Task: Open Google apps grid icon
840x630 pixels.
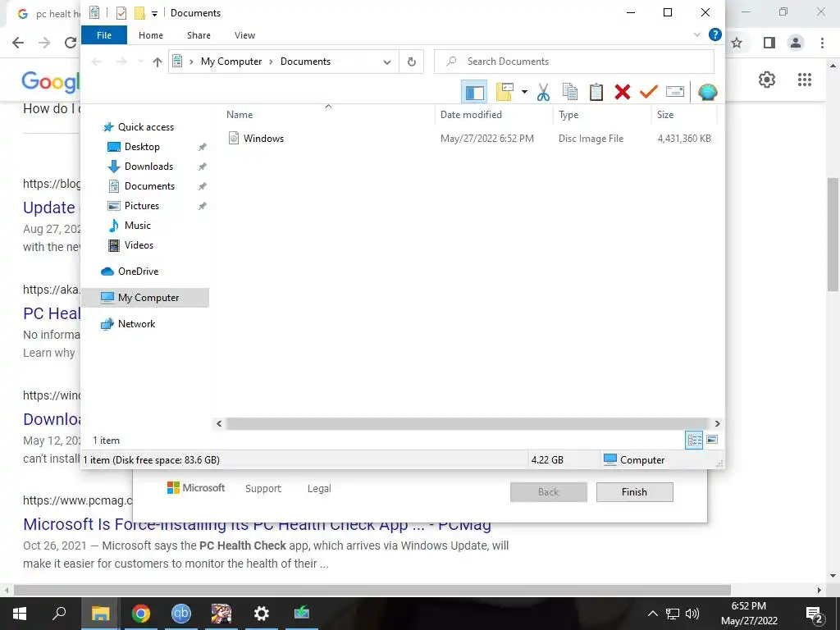Action: pos(805,80)
